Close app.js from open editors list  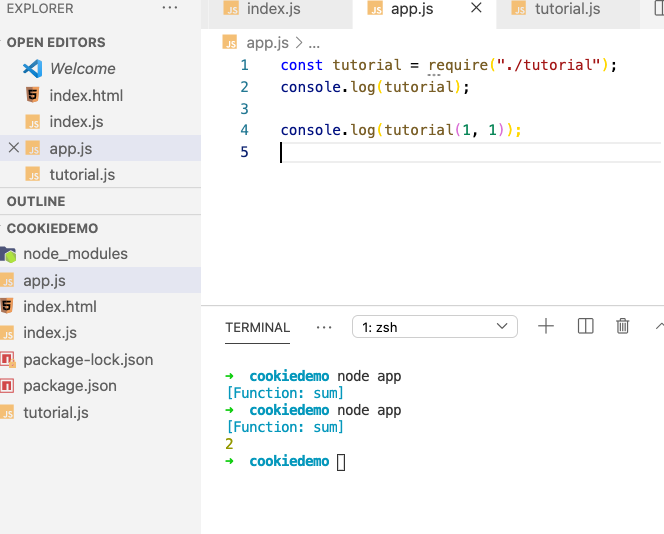point(14,148)
